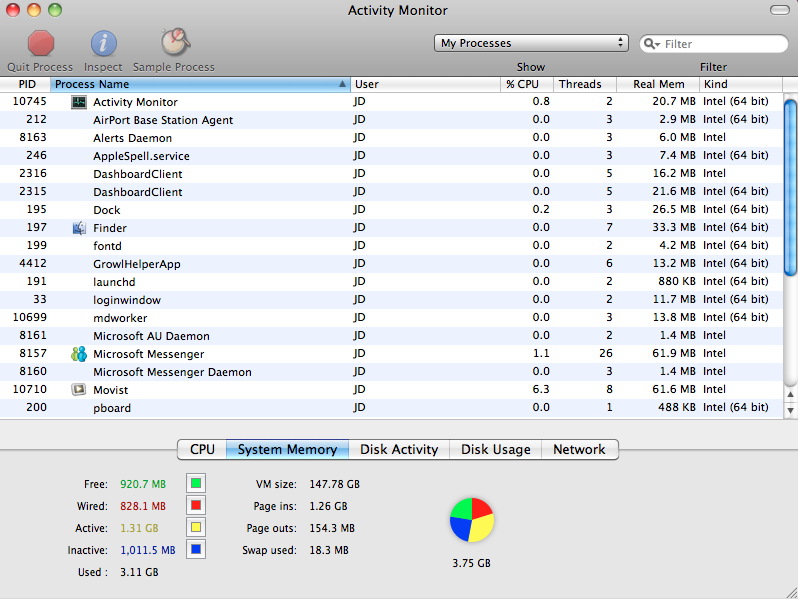The height and width of the screenshot is (599, 798).
Task: Select the Activity Monitor app icon in list
Action: [x=79, y=102]
